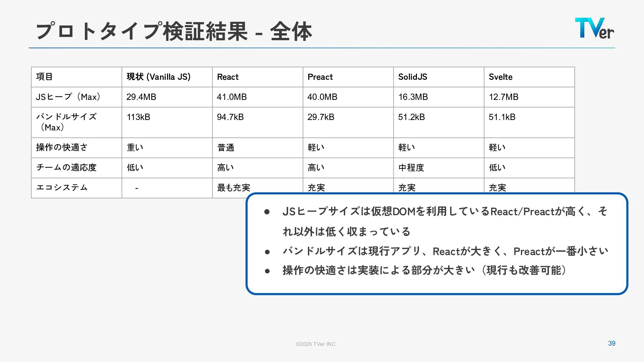Click the ©2026 TVer INC. footer text
Viewport: 644px width, 362px height.
coord(316,344)
